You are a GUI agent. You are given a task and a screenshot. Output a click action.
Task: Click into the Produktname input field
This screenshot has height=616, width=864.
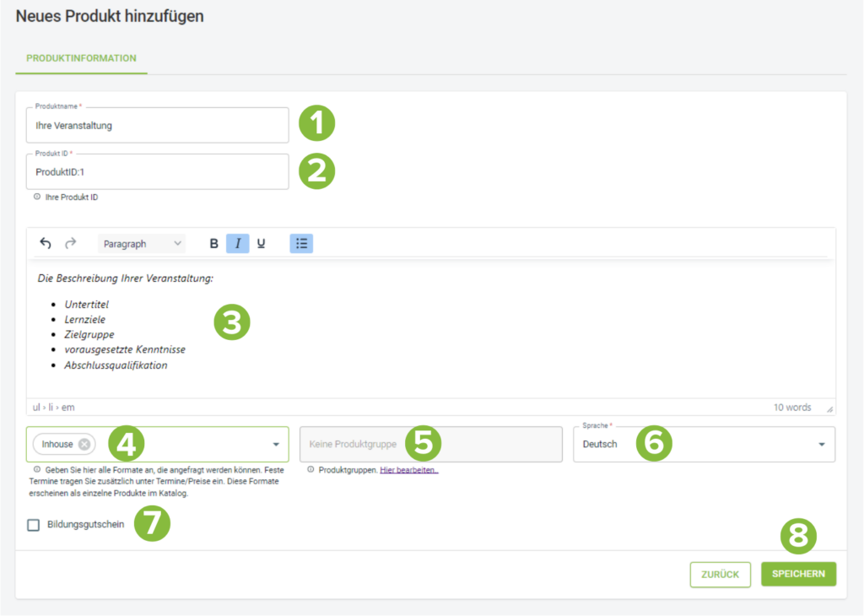[x=158, y=126]
